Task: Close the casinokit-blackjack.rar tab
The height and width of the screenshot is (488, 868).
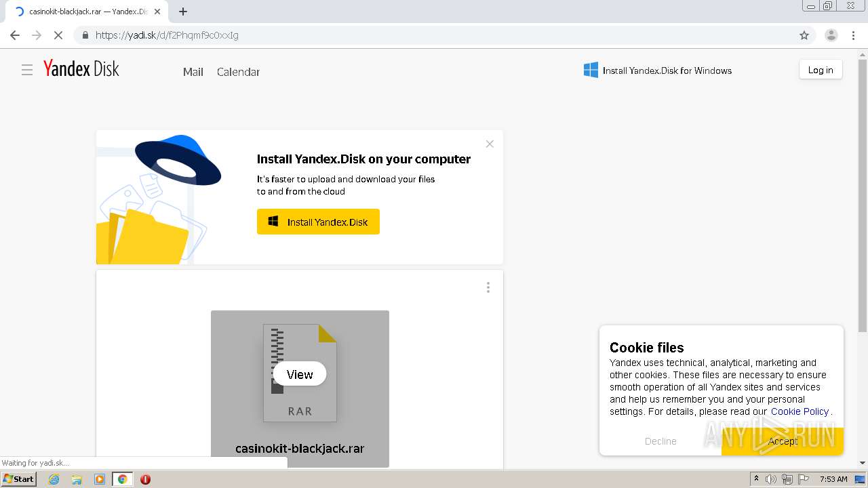Action: 157,12
